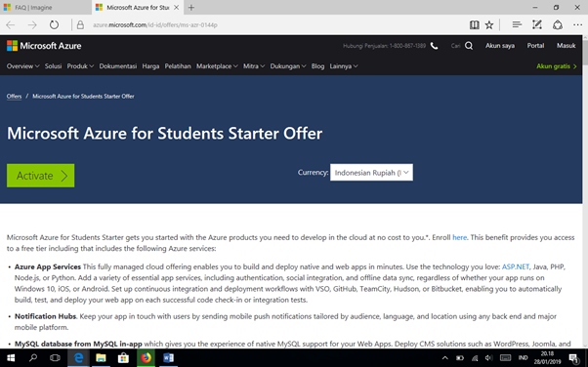Image resolution: width=588 pixels, height=367 pixels.
Task: Open the Currency dropdown Indonesian Rupiah
Action: click(371, 173)
